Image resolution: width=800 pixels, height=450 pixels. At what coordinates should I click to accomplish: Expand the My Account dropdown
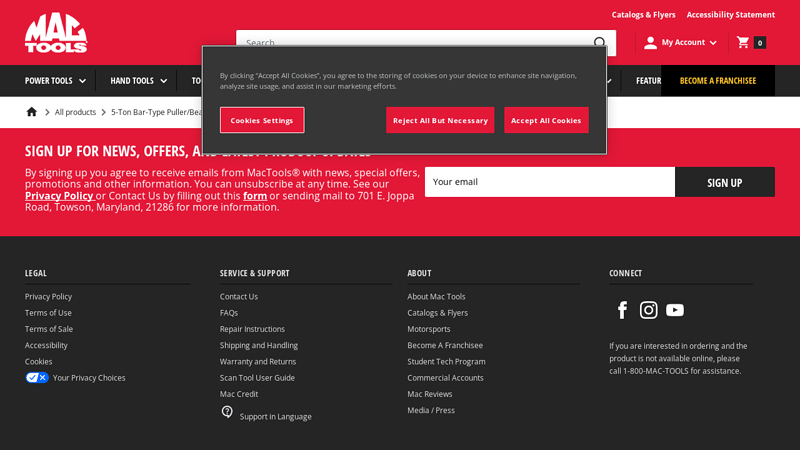tap(681, 42)
